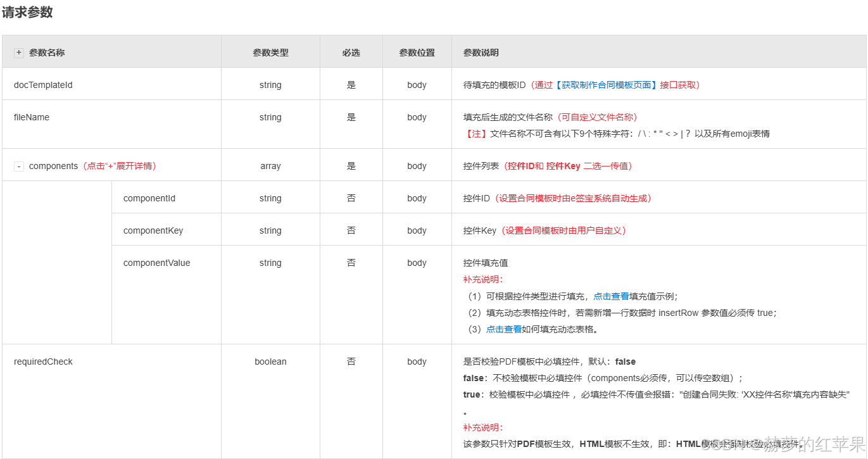
Task: Click the 控件填充值 description text
Action: (486, 263)
